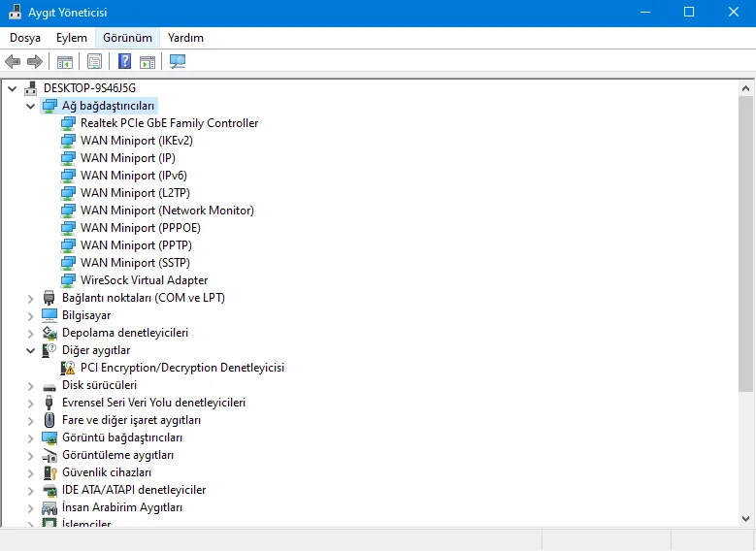Viewport: 756px width, 551px height.
Task: Select WAN Miniport (SSTP) text
Action: tap(135, 263)
